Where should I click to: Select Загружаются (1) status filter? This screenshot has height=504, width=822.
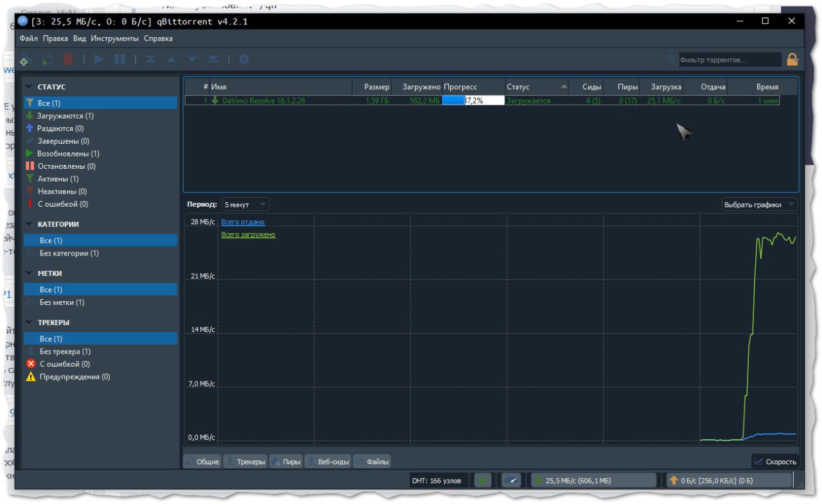click(100, 116)
